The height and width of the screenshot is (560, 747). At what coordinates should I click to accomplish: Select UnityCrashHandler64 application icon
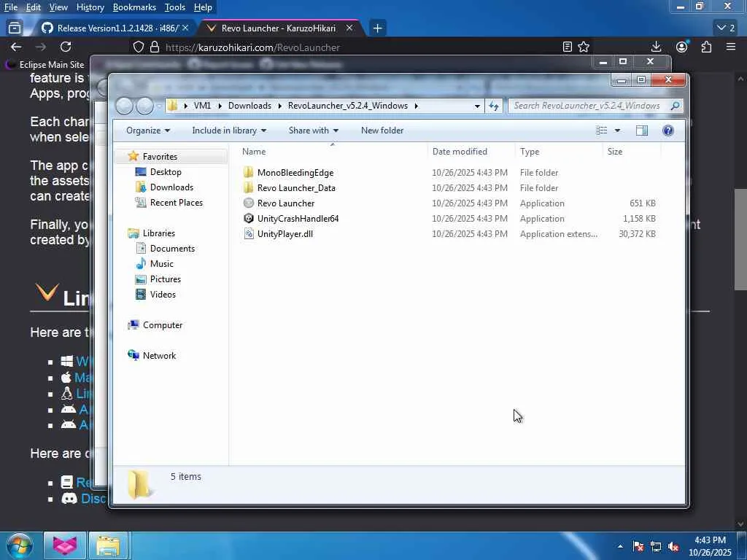click(248, 218)
